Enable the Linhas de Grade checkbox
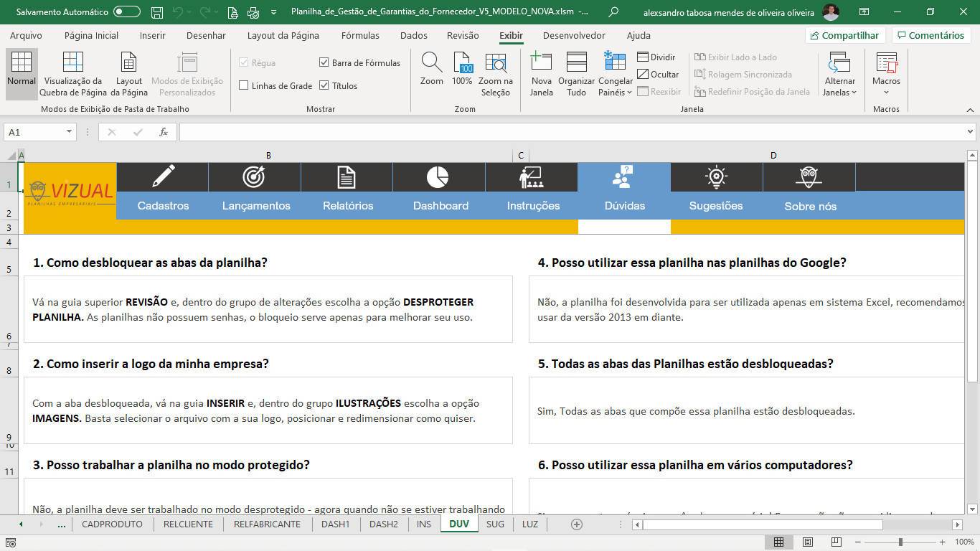Image resolution: width=980 pixels, height=551 pixels. click(x=244, y=86)
